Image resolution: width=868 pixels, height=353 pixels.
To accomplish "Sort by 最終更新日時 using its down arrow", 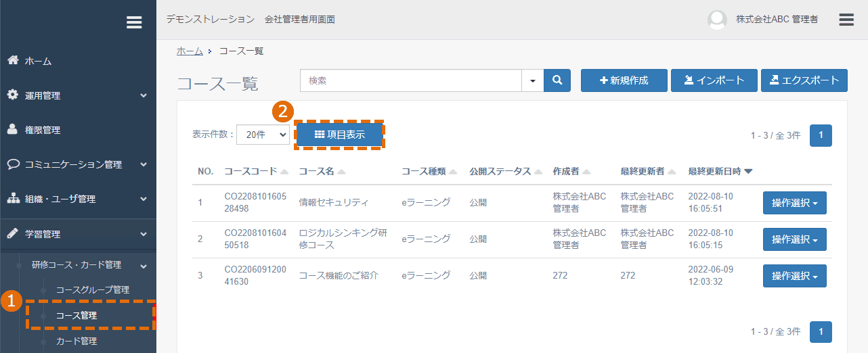I will [748, 172].
